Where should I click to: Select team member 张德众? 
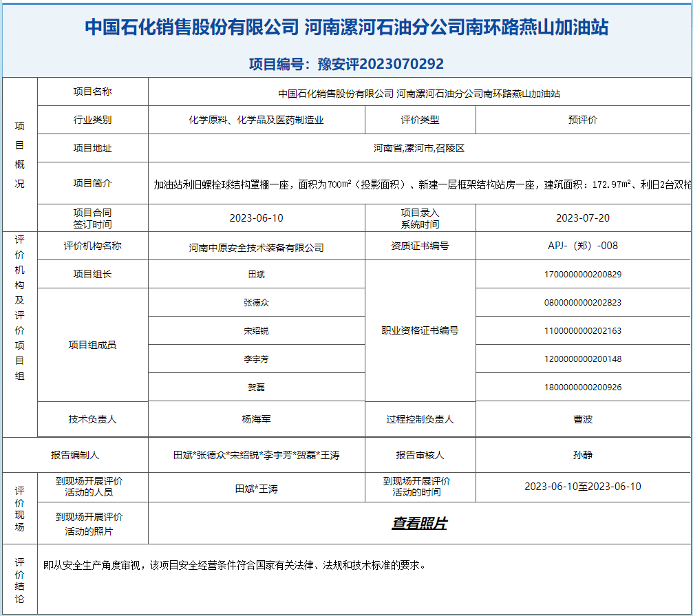pyautogui.click(x=256, y=303)
